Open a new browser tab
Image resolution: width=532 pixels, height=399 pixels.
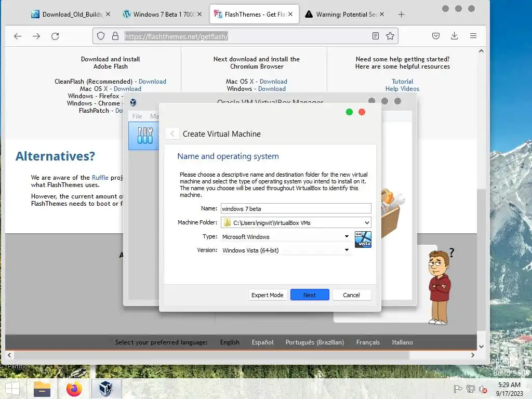tap(401, 14)
